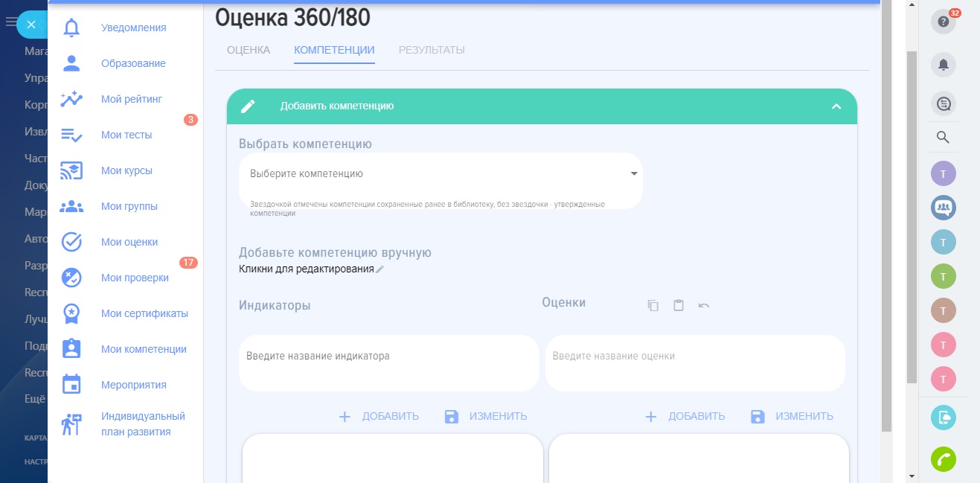Click the undo arrow icon next to Оценки
This screenshot has width=980, height=483.
pyautogui.click(x=704, y=306)
